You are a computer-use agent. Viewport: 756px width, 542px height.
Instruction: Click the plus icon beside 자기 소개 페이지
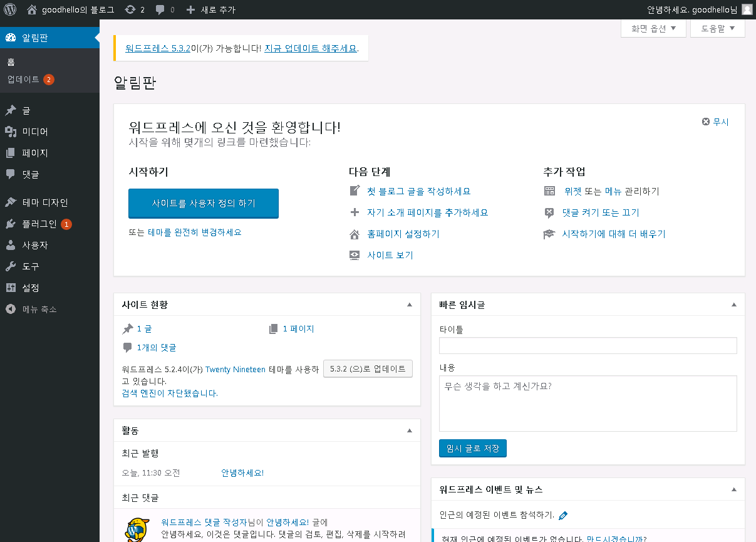click(x=355, y=212)
